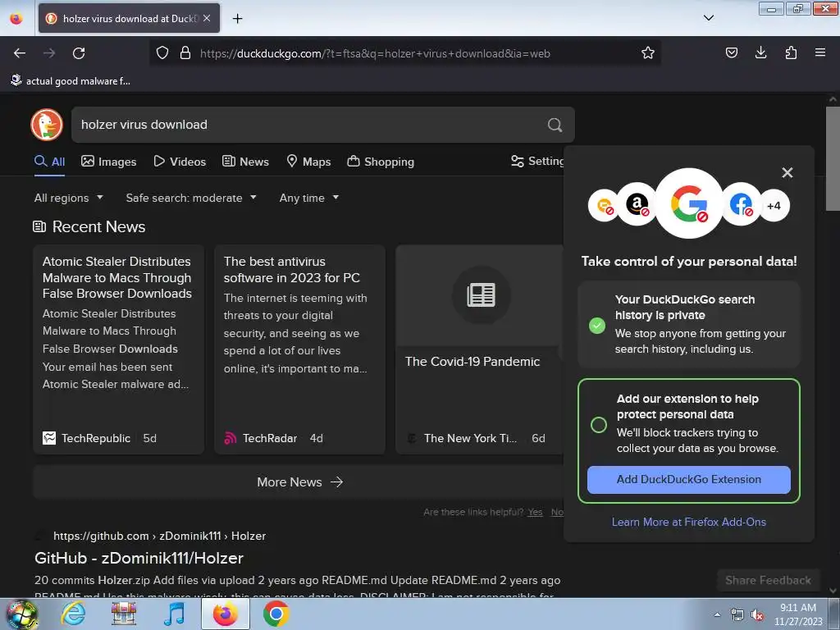Image resolution: width=840 pixels, height=630 pixels.
Task: Go back using the browser back arrow
Action: [x=20, y=53]
